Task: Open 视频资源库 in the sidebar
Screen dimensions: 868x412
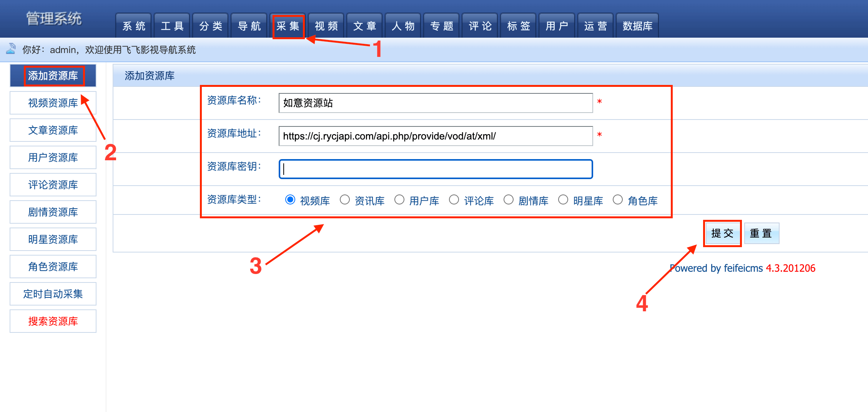Action: click(53, 103)
